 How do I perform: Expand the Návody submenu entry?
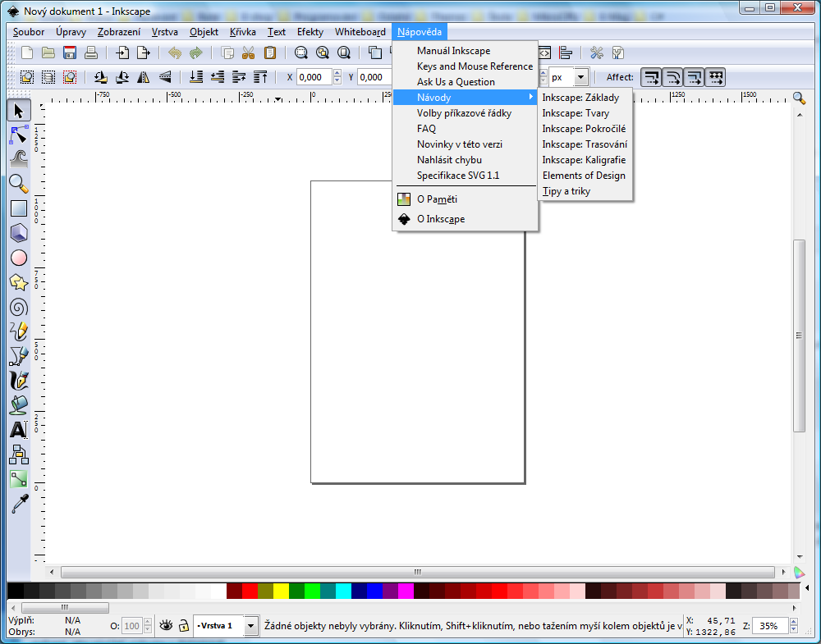pos(465,98)
